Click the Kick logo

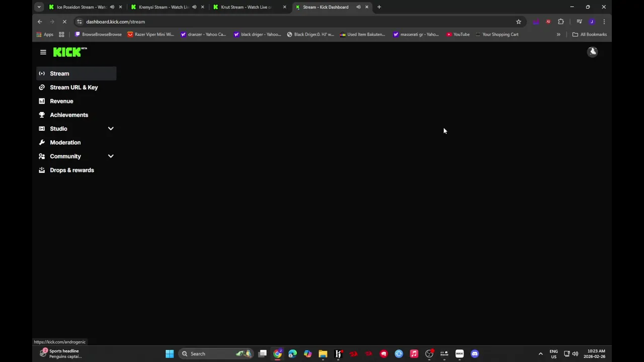tap(70, 52)
